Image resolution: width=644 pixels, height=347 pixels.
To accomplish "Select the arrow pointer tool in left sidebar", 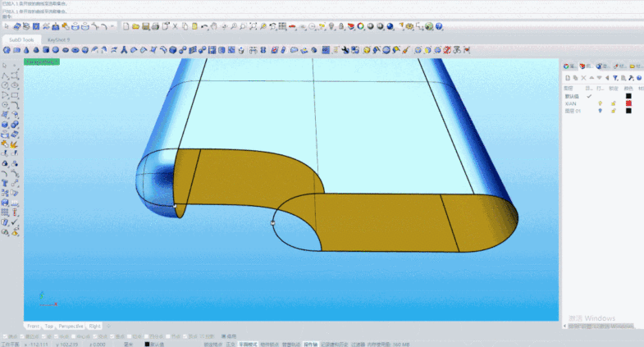I will tap(5, 64).
